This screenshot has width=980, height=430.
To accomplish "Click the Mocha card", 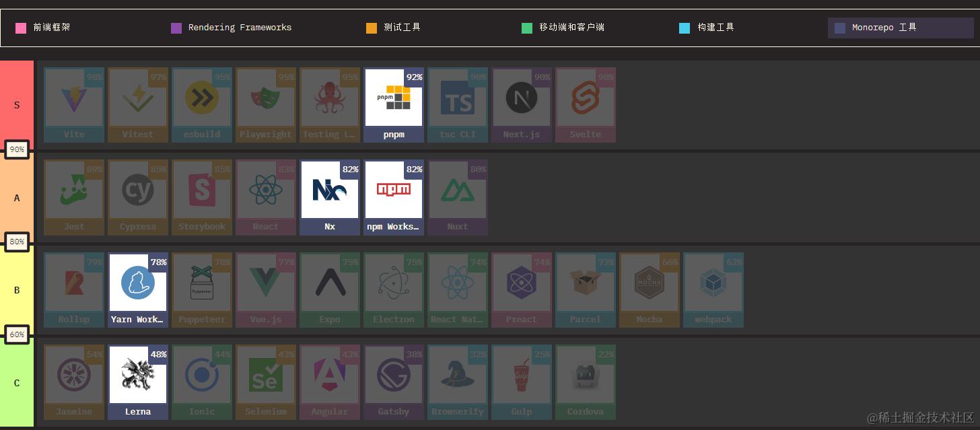I will coord(650,290).
